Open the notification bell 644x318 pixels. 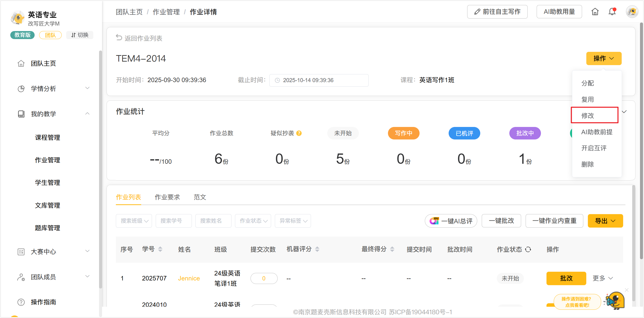coord(612,12)
